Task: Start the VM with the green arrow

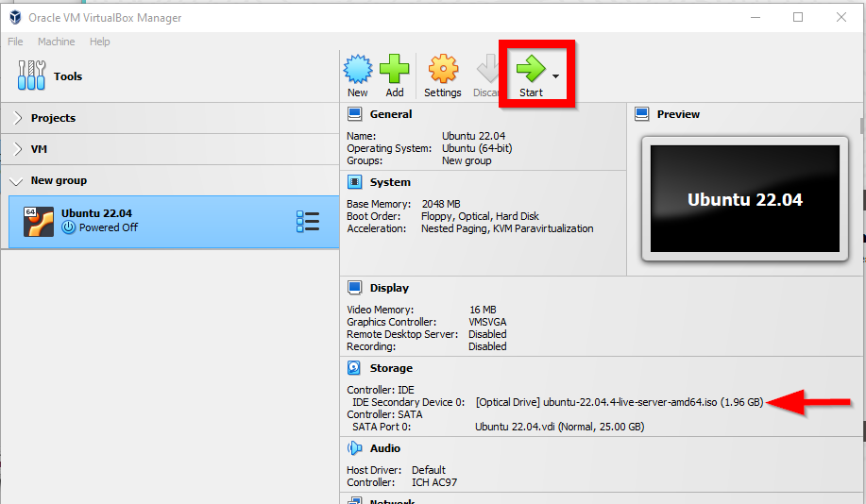Action: pos(531,69)
